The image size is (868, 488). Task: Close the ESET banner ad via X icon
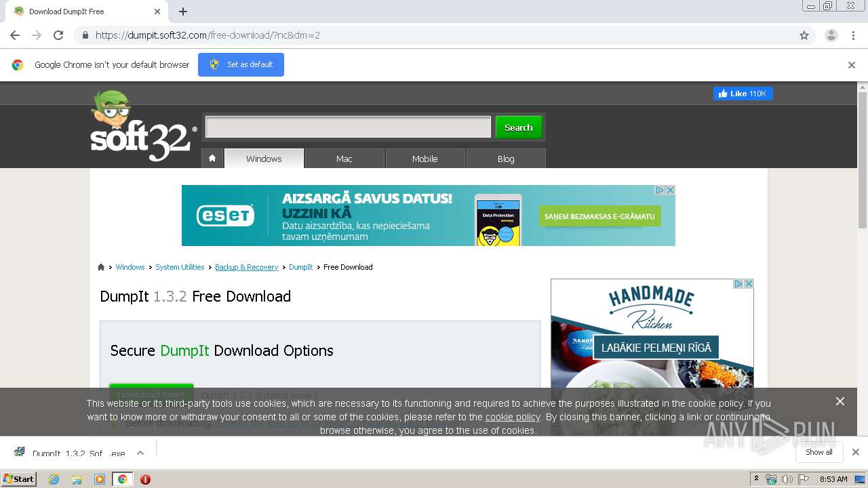tap(670, 190)
